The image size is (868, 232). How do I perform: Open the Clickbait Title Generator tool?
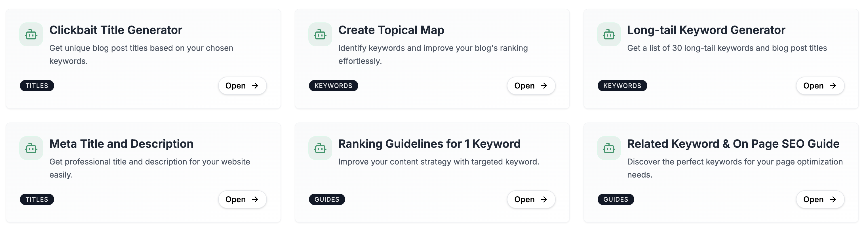[x=242, y=86]
